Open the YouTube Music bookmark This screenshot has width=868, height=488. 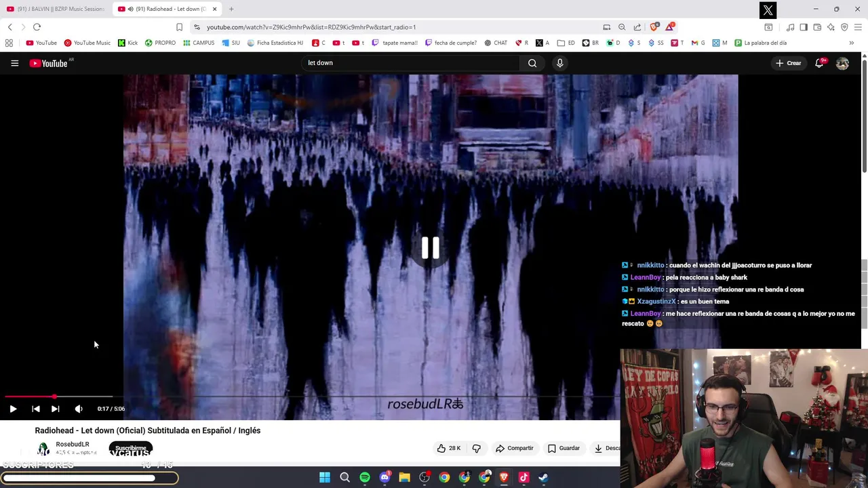pyautogui.click(x=87, y=43)
